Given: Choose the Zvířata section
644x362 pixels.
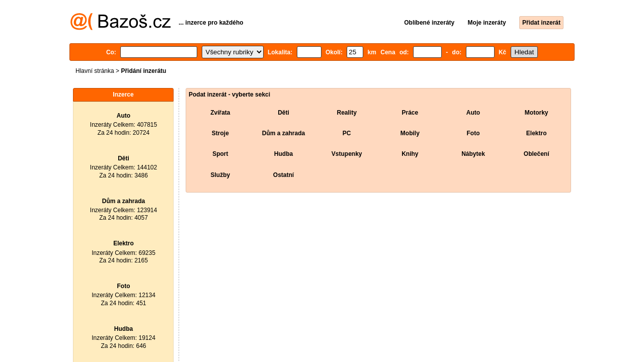Looking at the screenshot, I should [x=220, y=113].
